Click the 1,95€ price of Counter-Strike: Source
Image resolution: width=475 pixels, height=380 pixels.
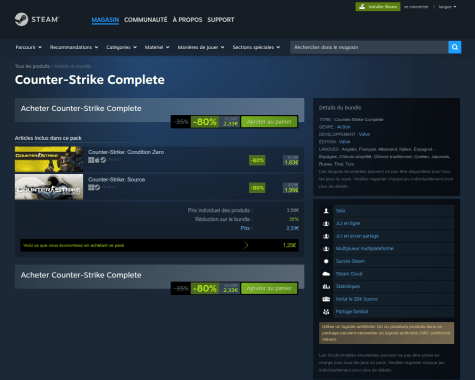click(291, 190)
